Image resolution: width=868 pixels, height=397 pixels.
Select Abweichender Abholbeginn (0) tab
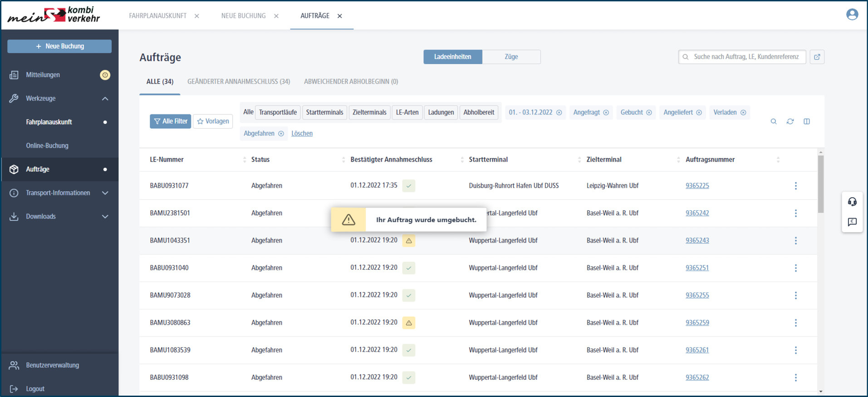pyautogui.click(x=351, y=82)
